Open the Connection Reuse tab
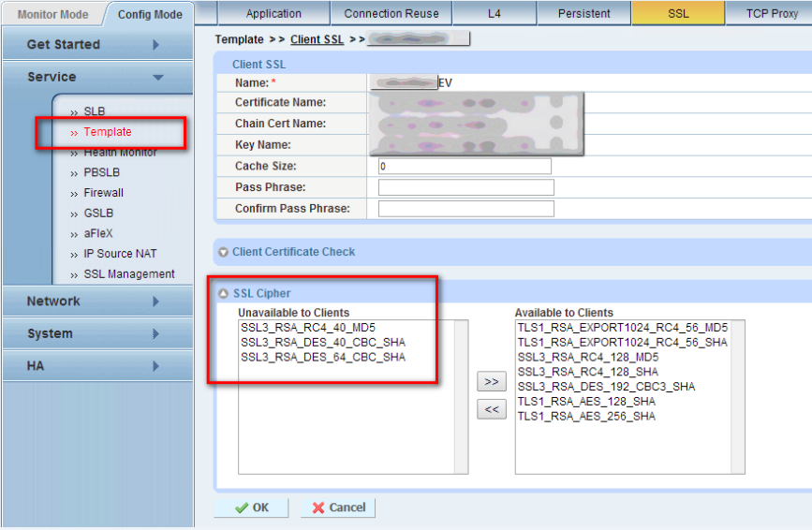 click(x=391, y=14)
